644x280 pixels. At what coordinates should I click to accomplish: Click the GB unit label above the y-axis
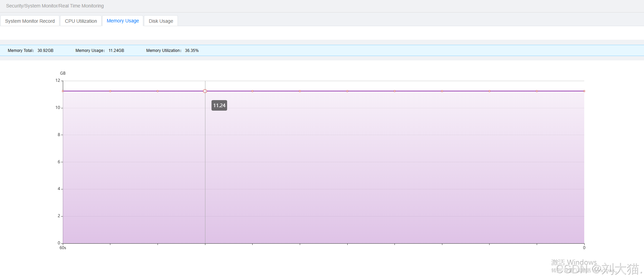click(63, 73)
